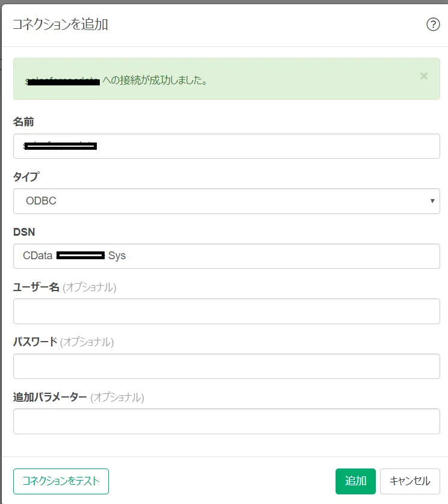This screenshot has width=448, height=504.
Task: Click inside the 名前 text field
Action: [226, 146]
